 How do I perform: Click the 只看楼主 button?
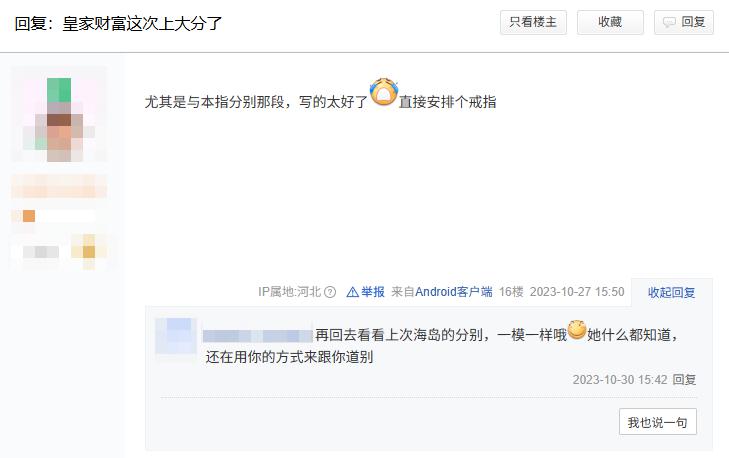tap(533, 22)
